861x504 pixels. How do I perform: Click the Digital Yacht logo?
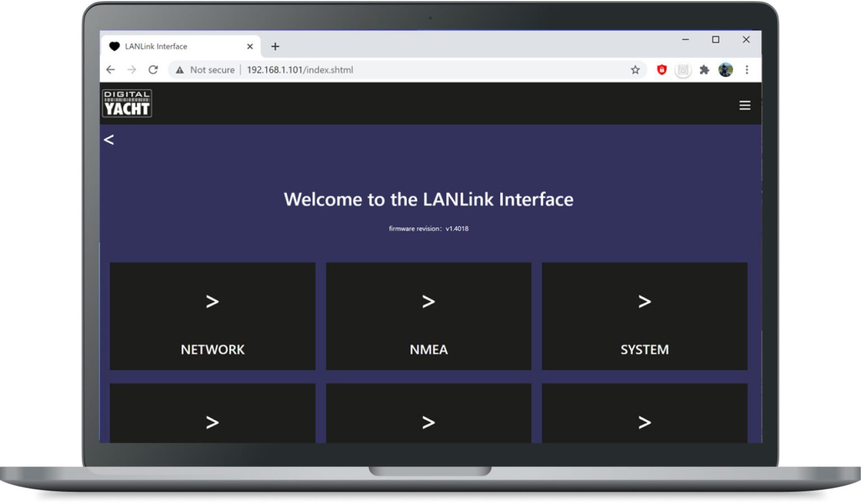point(127,103)
